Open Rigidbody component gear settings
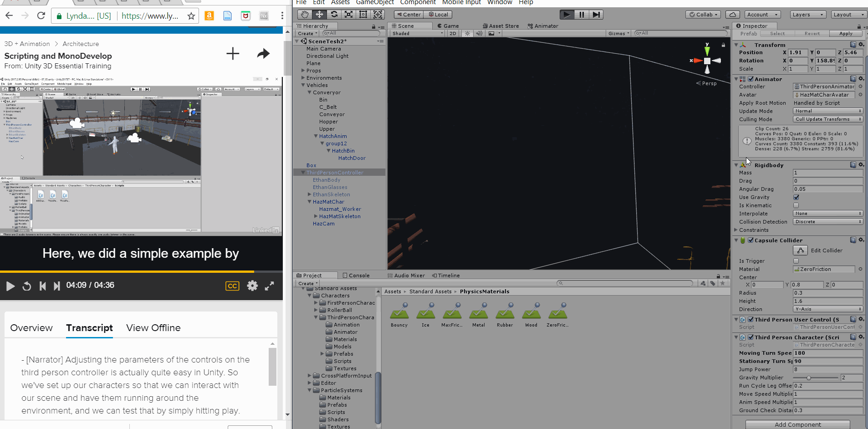This screenshot has width=868, height=429. [x=861, y=165]
